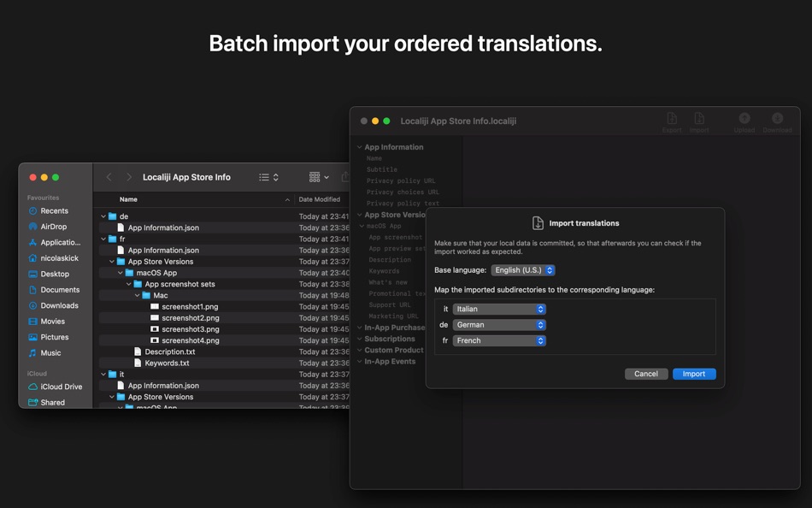The height and width of the screenshot is (508, 812).
Task: Collapse the Mac folder in Finder
Action: point(138,295)
